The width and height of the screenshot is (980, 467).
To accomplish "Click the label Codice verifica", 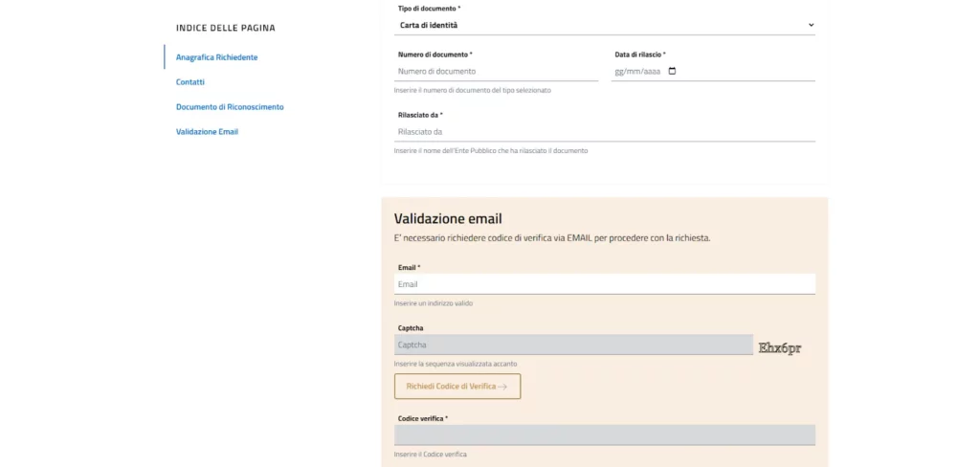I will (x=422, y=418).
